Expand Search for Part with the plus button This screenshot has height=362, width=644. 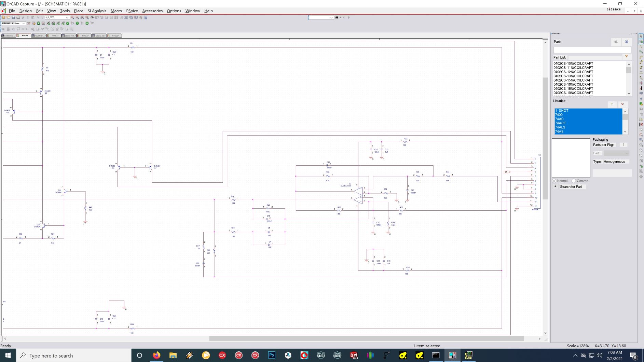(555, 186)
